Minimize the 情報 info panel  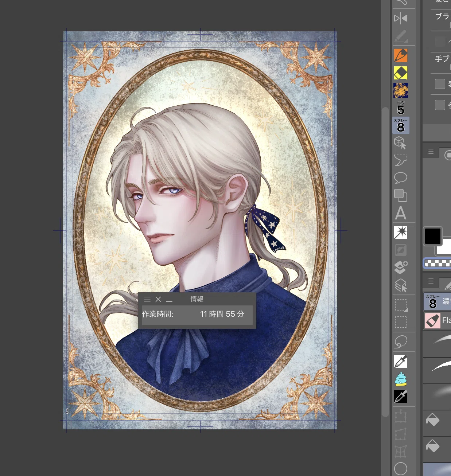[x=169, y=301]
